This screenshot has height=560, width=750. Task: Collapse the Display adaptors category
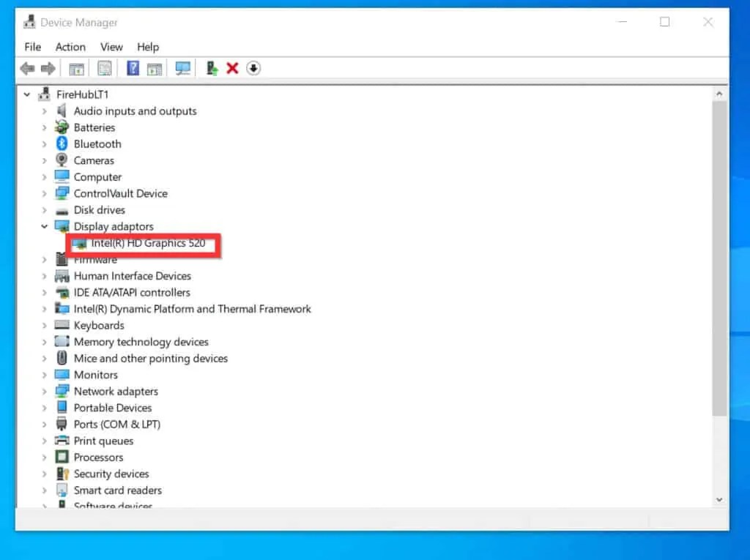45,226
